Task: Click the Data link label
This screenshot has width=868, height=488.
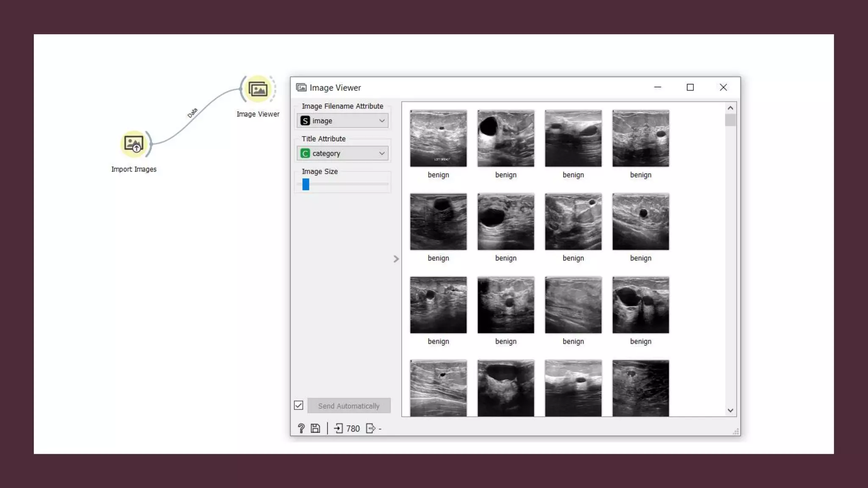Action: tap(192, 113)
